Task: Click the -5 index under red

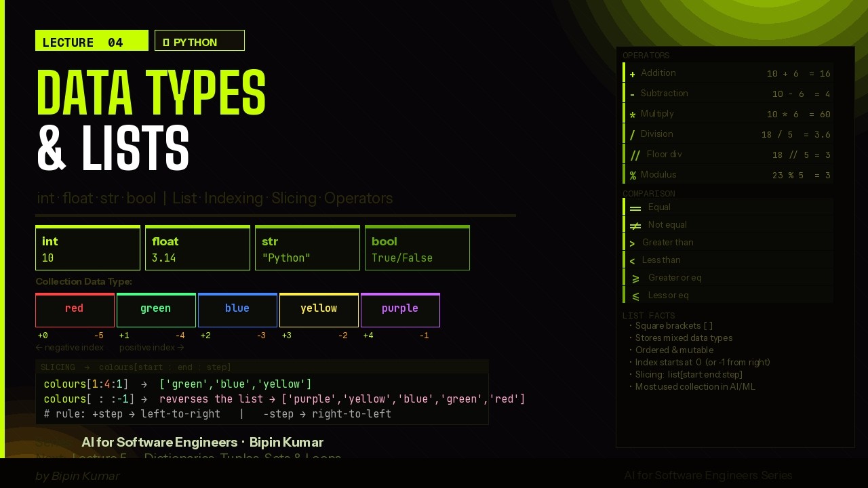Action: pos(99,335)
